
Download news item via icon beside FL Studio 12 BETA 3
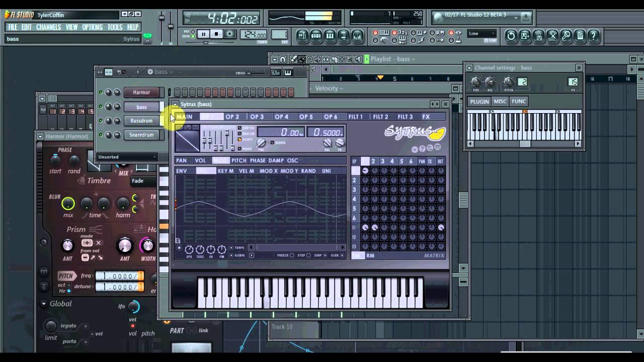[x=526, y=17]
